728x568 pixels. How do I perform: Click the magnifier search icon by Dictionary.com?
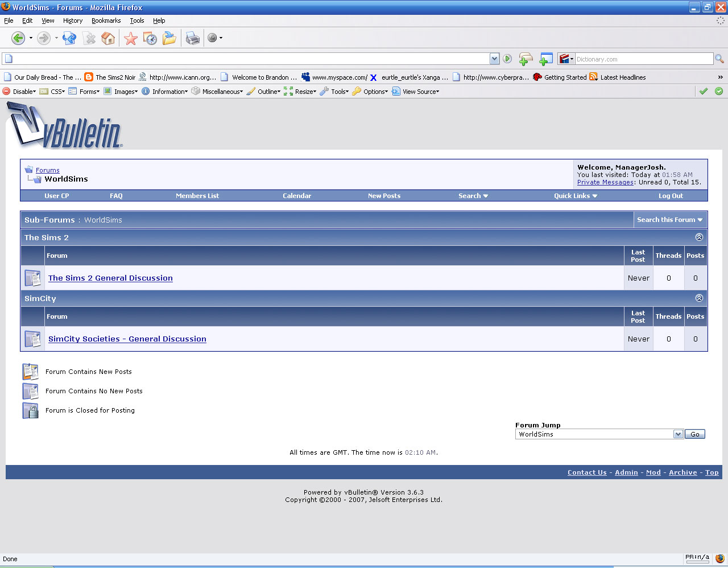pyautogui.click(x=719, y=59)
